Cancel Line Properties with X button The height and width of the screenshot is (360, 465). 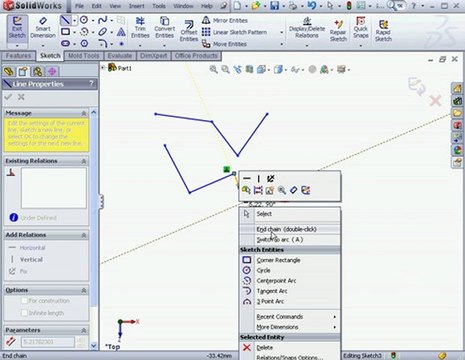pos(21,97)
